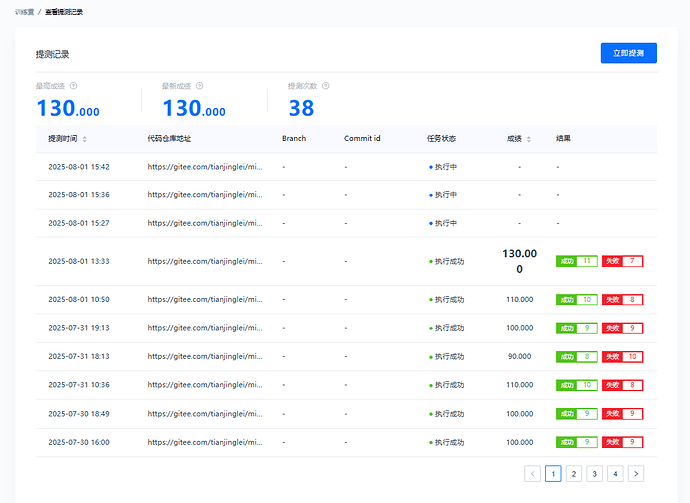
Task: Jump to page 3 of the records
Action: point(595,474)
